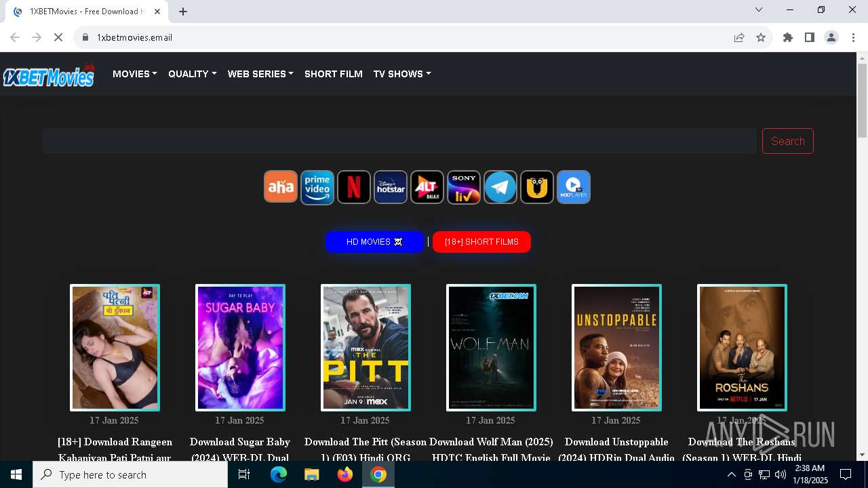Open Chrome three-dot menu
The width and height of the screenshot is (868, 488).
pyautogui.click(x=853, y=37)
